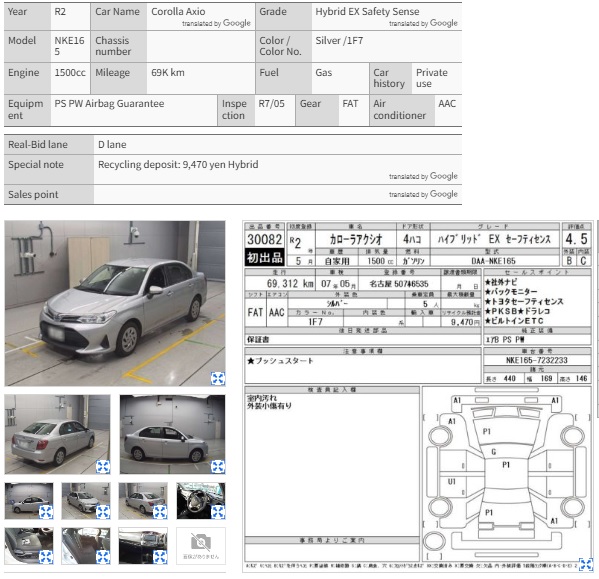Click the 'Recycling deposit: 9,470 yen Hybrid' note
Screen dimensions: 599x579
pos(178,165)
